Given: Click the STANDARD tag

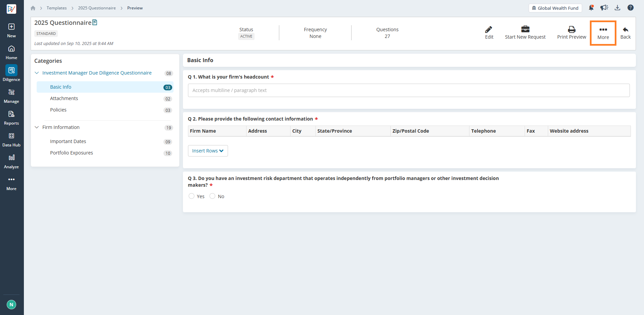Looking at the screenshot, I should (46, 34).
